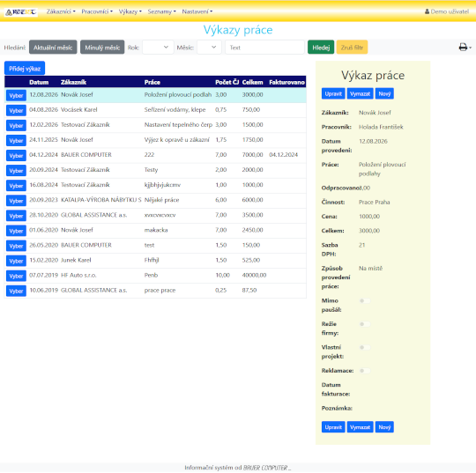Select 12.02.2026 Testovací Zákazník row via Vyber
Viewport: 476px width, 473px height.
coord(16,126)
